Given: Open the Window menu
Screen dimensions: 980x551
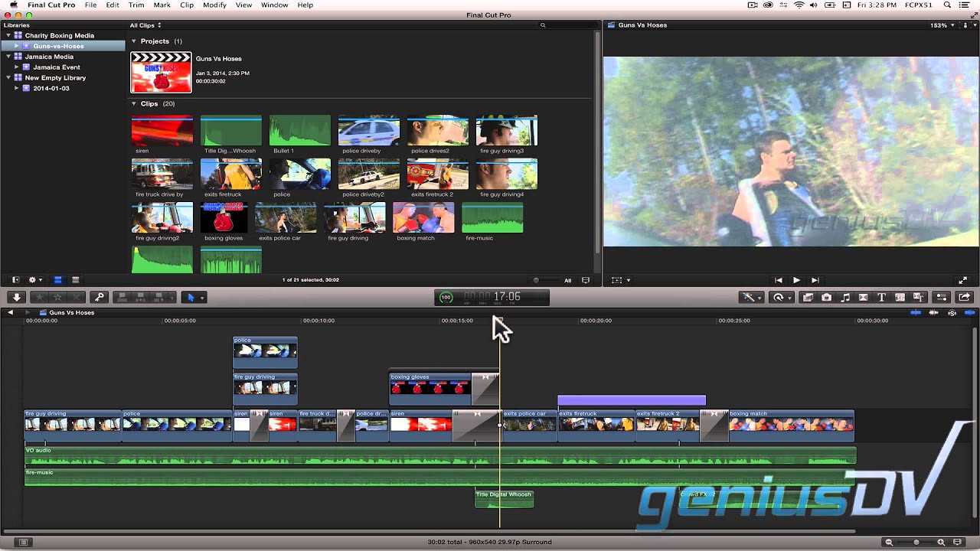Looking at the screenshot, I should pyautogui.click(x=274, y=5).
